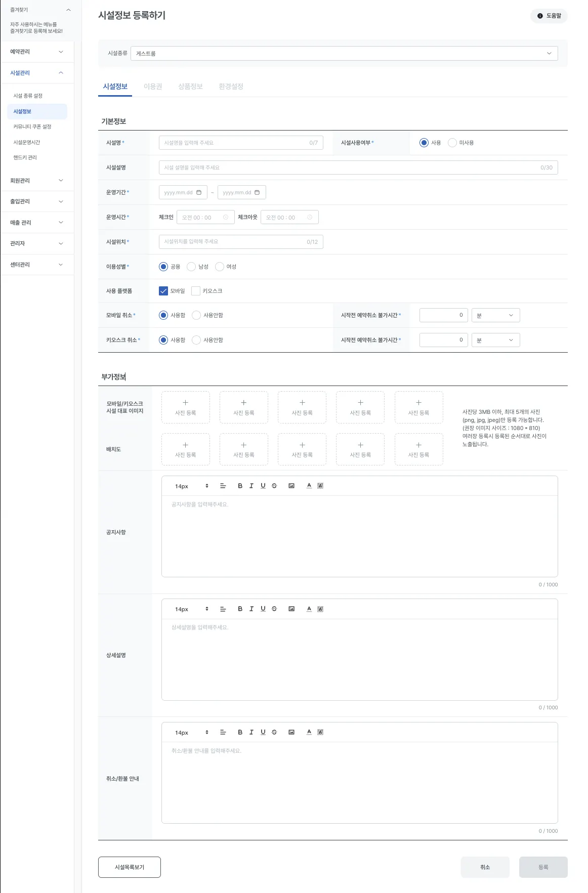Screen dimensions: 588x893
Task: Switch to the 이용권 tab
Action: (x=153, y=87)
